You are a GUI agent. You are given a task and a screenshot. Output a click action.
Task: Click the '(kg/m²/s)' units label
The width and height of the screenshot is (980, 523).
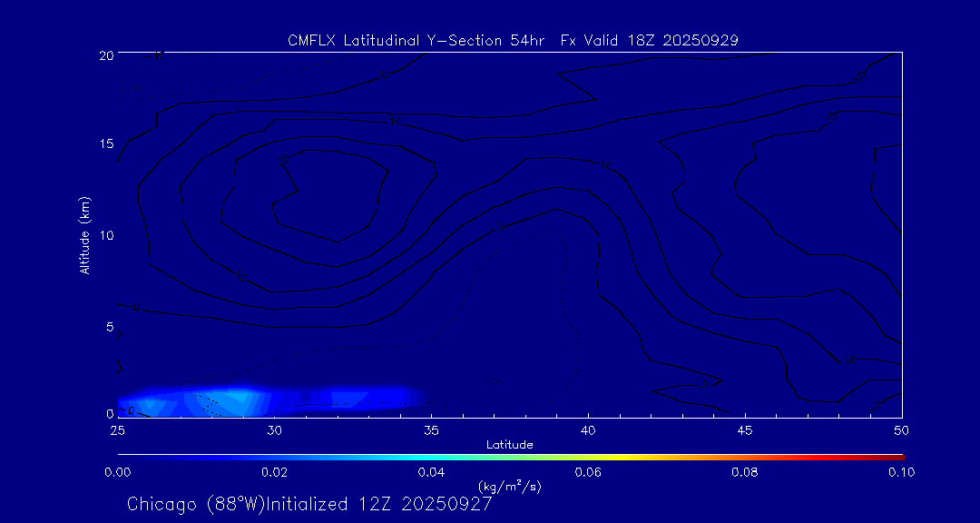pyautogui.click(x=509, y=487)
